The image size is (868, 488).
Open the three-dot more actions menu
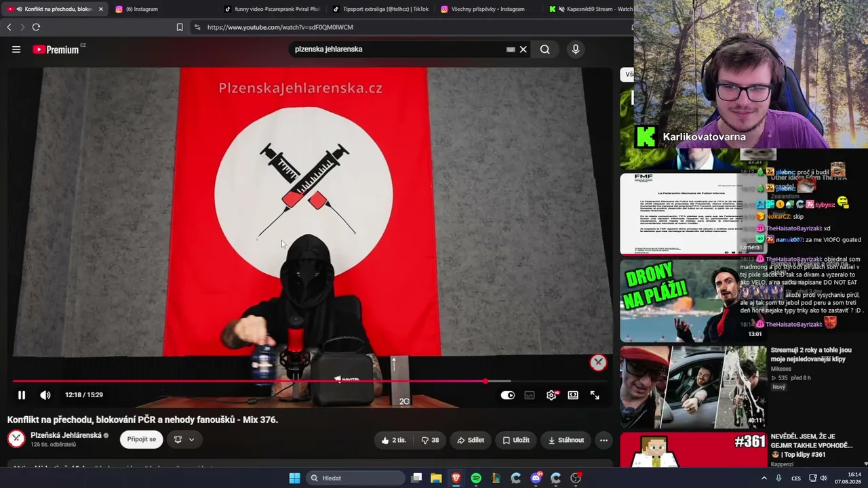point(604,440)
